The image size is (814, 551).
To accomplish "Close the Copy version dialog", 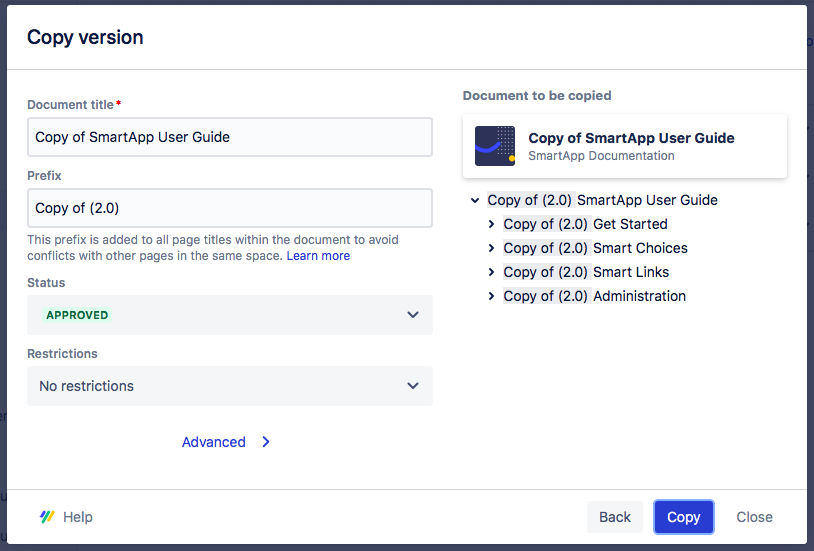I will click(754, 517).
